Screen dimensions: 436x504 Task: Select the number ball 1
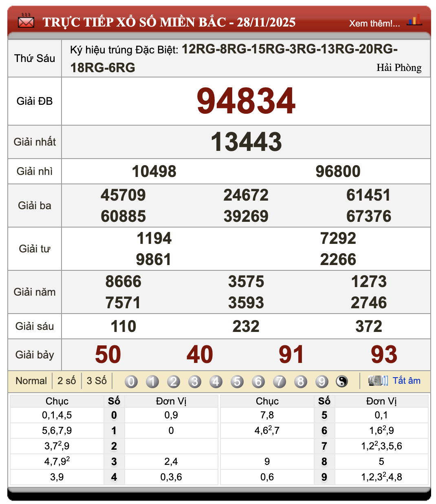(x=152, y=382)
